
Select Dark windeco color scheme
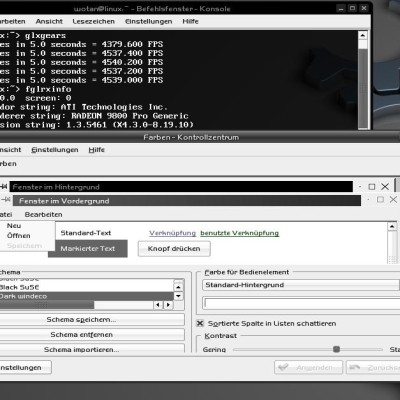click(x=86, y=296)
